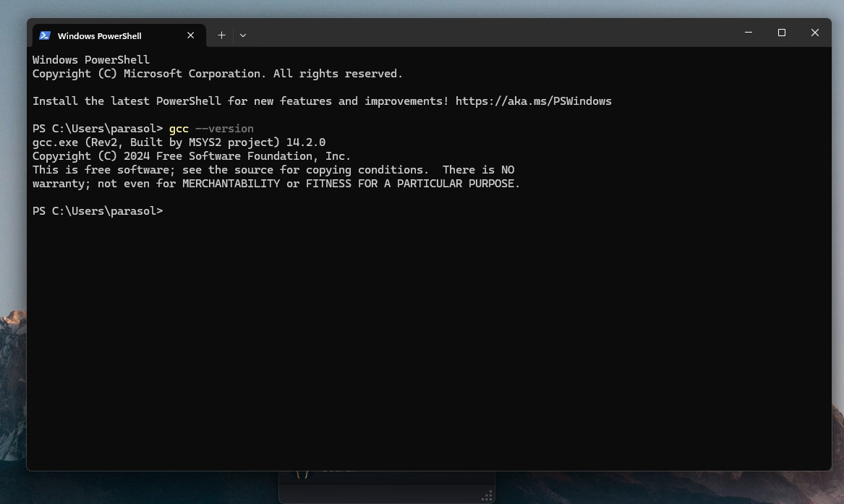Click the 'Windows PowerShell' header line in terminal

point(91,60)
